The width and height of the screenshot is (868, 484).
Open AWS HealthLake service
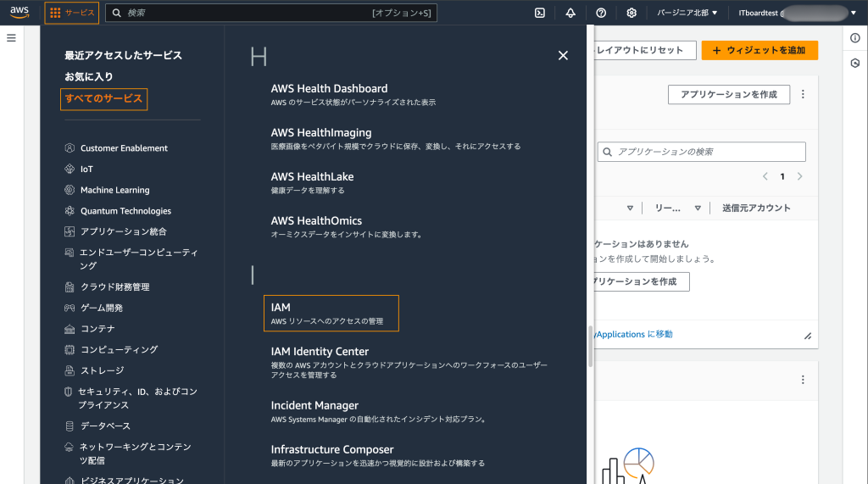coord(312,176)
